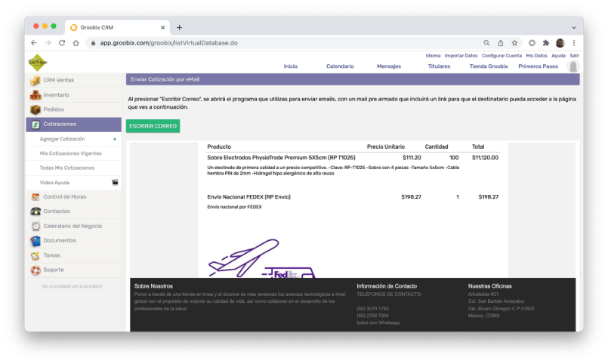Image resolution: width=608 pixels, height=364 pixels.
Task: Click 'Sobre Electrodos PhysioTrode Premium 5X5cm' product name
Action: [x=281, y=158]
